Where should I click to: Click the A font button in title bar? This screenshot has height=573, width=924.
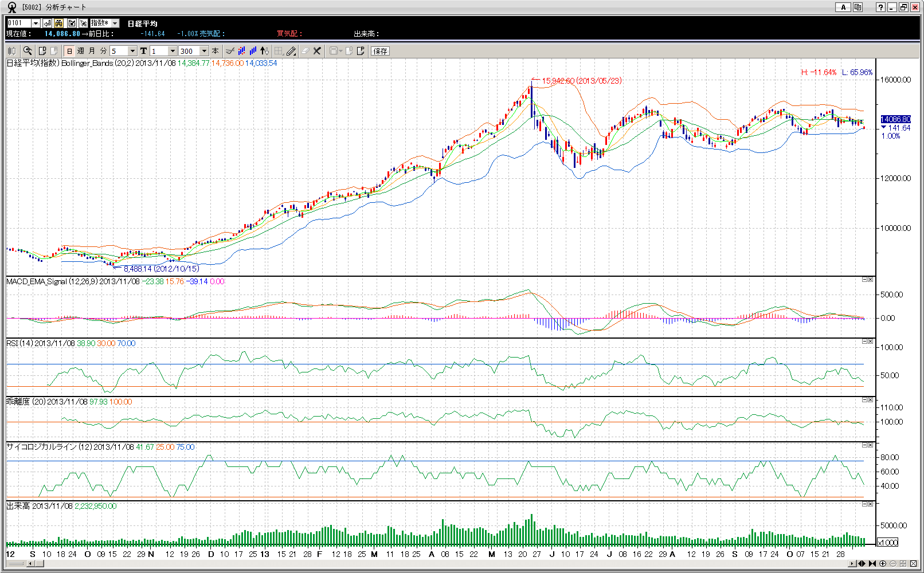843,7
